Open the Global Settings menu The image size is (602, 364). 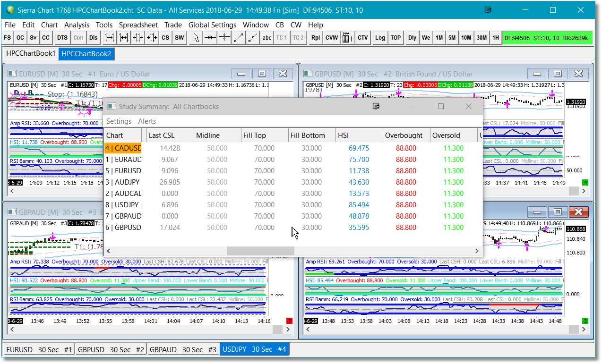click(212, 25)
